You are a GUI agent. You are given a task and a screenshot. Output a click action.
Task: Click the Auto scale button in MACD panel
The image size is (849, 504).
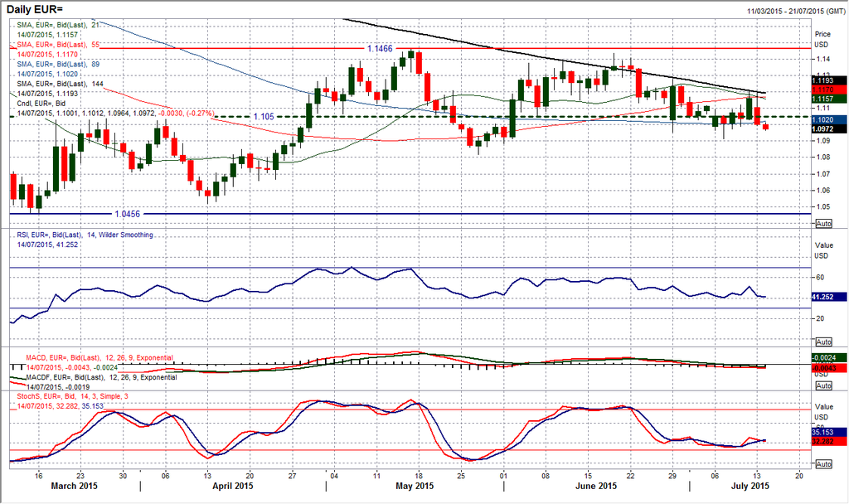[823, 386]
